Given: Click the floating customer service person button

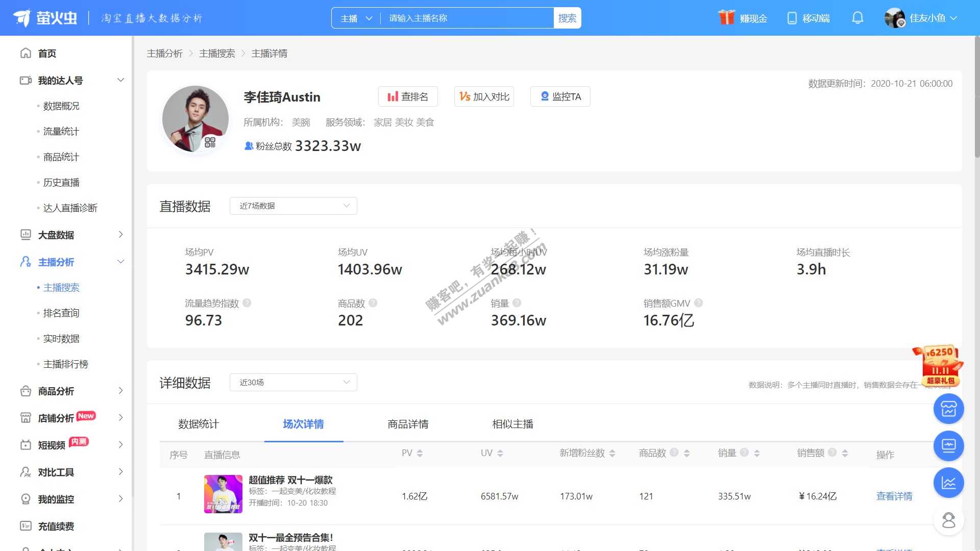Looking at the screenshot, I should point(948,520).
